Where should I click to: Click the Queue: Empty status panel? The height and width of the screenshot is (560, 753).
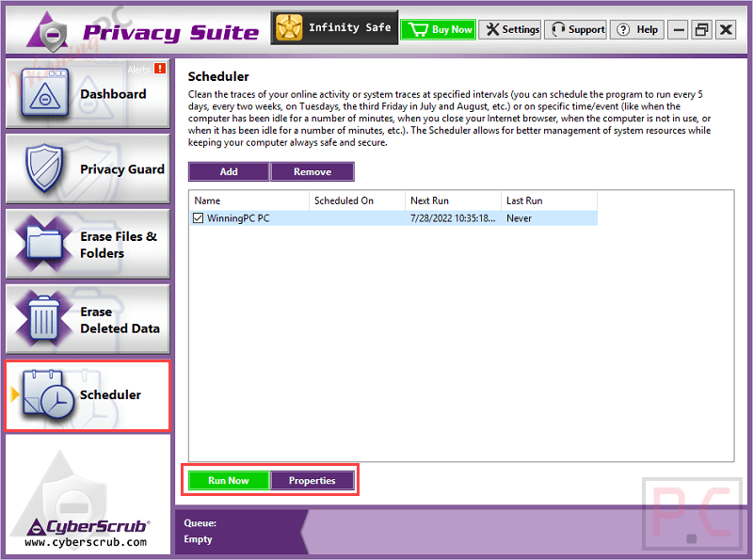tap(240, 531)
